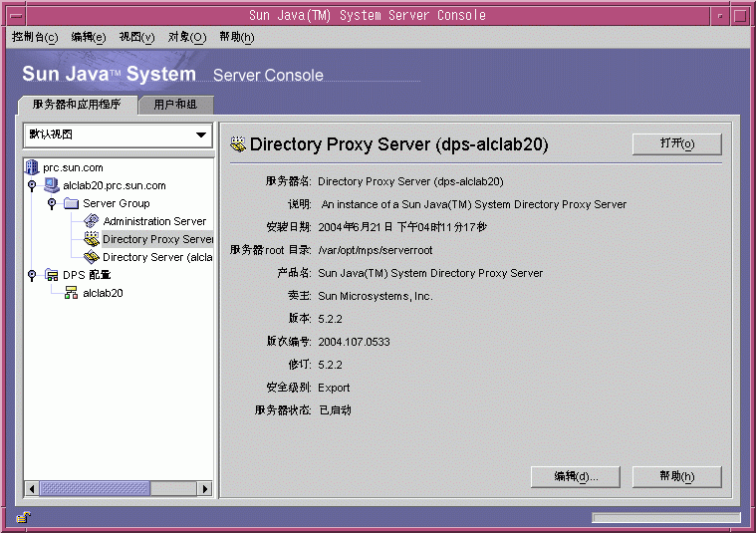Collapse the alclab20.prc.sun.com host node

coord(32,185)
